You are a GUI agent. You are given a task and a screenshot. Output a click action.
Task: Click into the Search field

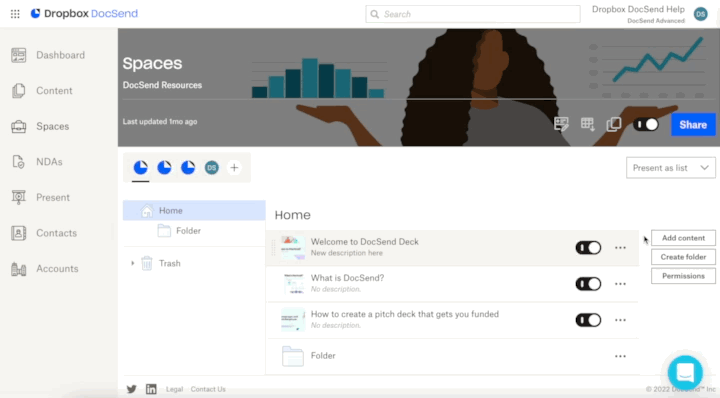pos(472,14)
